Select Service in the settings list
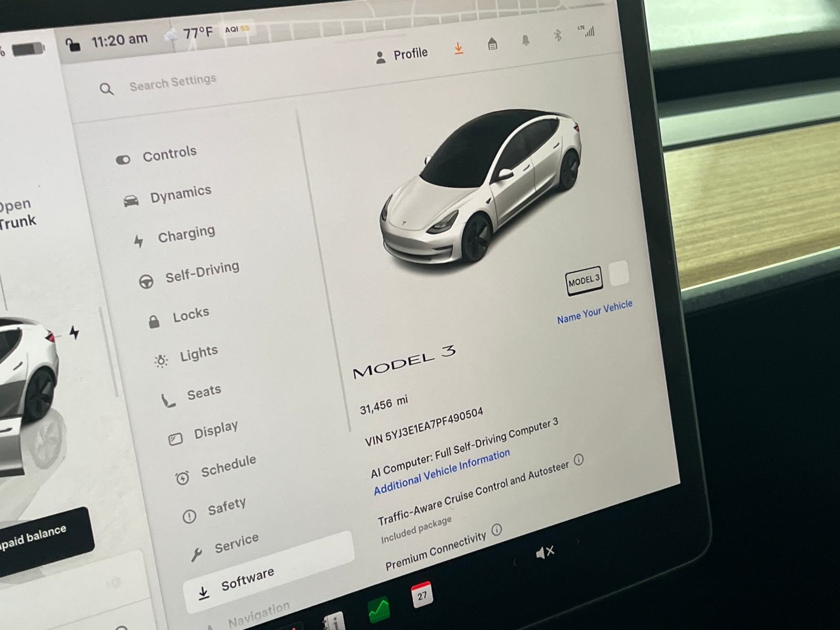 (x=225, y=547)
